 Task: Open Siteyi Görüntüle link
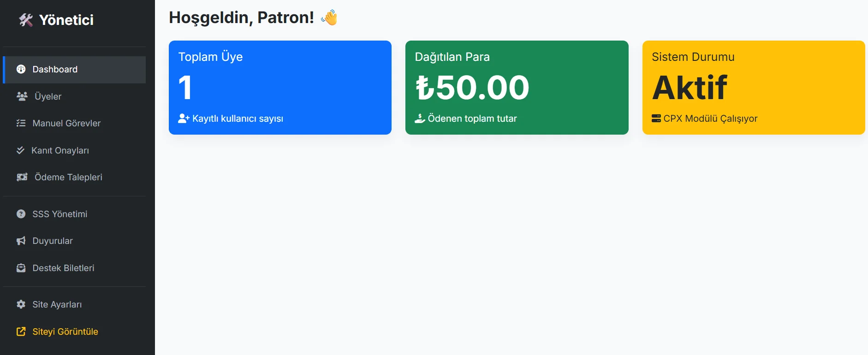pos(65,331)
